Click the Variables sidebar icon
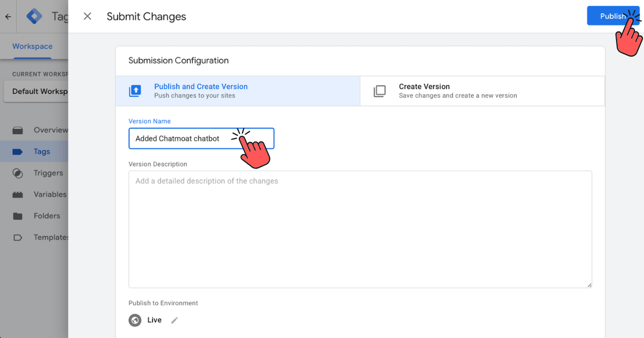 [18, 195]
